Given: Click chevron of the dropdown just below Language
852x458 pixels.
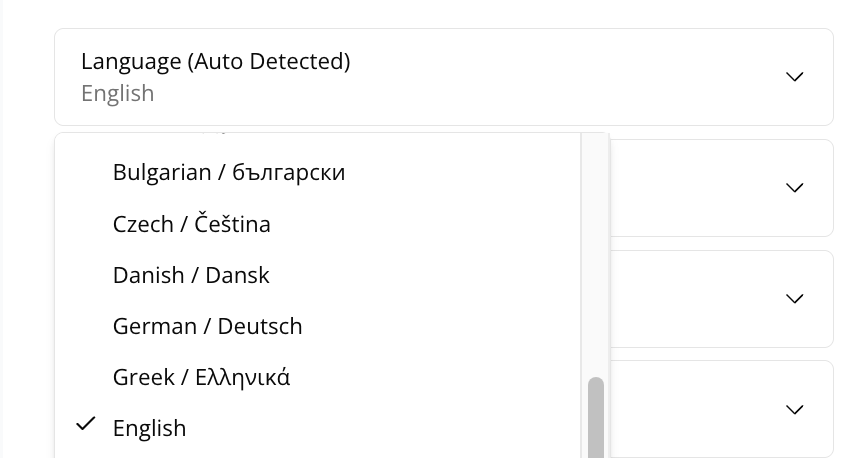Looking at the screenshot, I should [795, 188].
